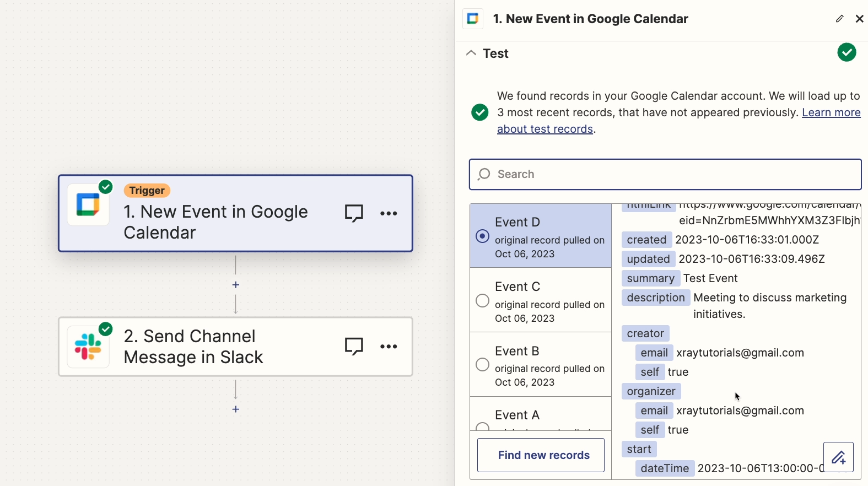Select the Event C radio button

[482, 300]
